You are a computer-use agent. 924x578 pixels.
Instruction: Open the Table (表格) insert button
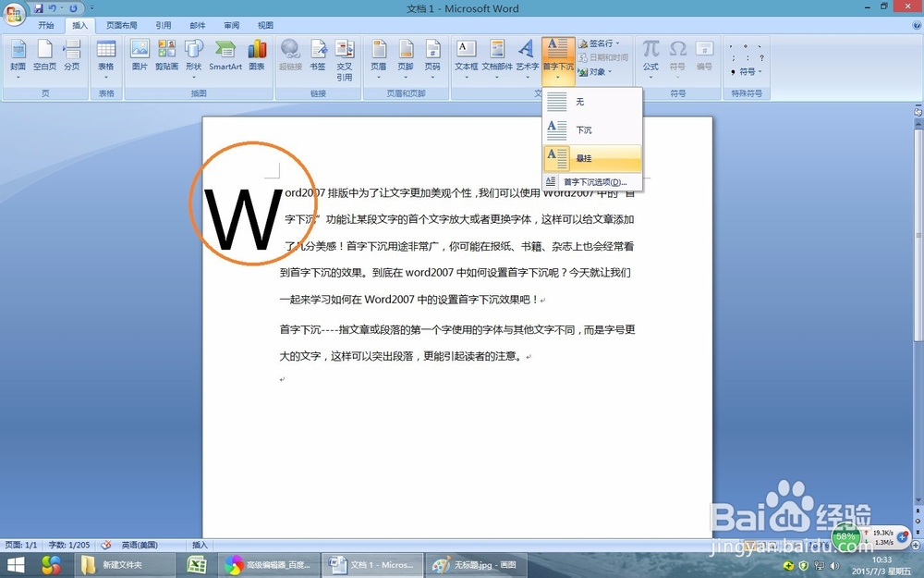(x=106, y=60)
